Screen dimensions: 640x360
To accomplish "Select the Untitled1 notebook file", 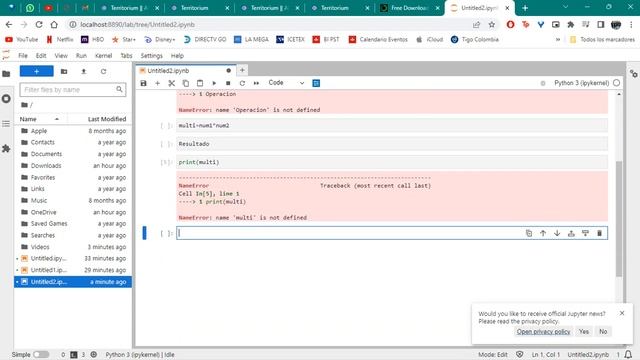I will pos(73,270).
